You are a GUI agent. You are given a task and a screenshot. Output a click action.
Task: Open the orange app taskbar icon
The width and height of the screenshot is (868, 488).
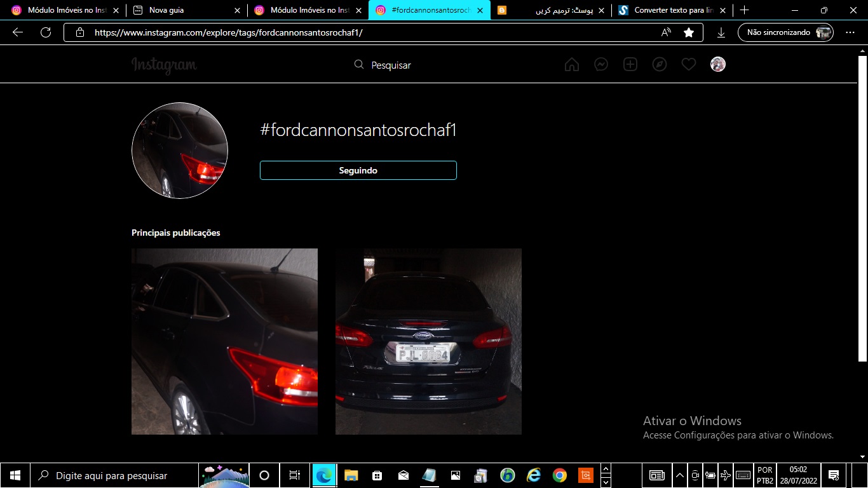coord(585,475)
